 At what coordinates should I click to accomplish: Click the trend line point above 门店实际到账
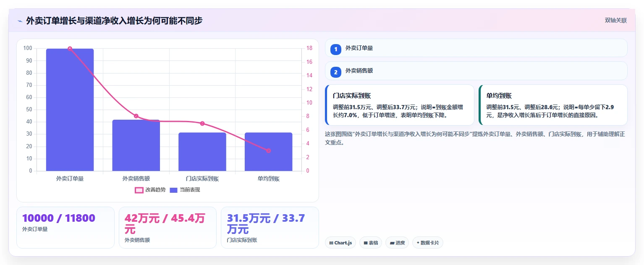202,123
